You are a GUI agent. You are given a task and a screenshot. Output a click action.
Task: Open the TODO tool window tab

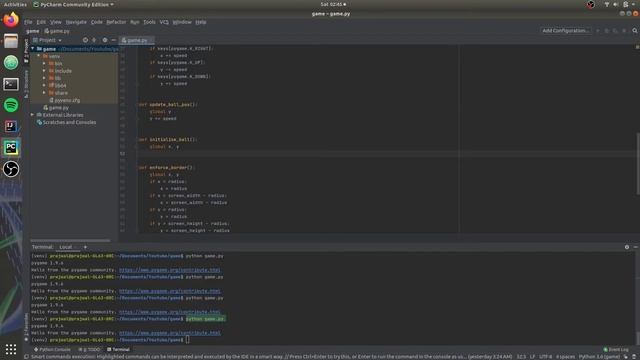[x=89, y=349]
